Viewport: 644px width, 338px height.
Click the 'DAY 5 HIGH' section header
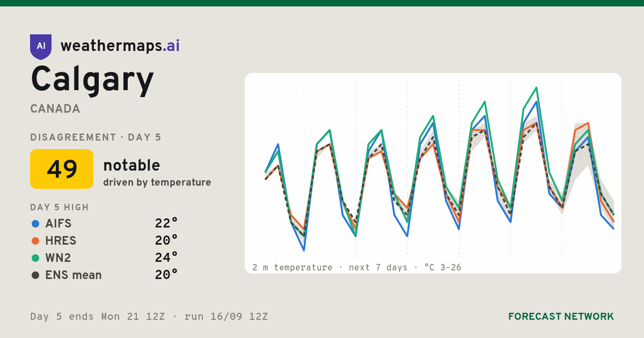click(60, 208)
